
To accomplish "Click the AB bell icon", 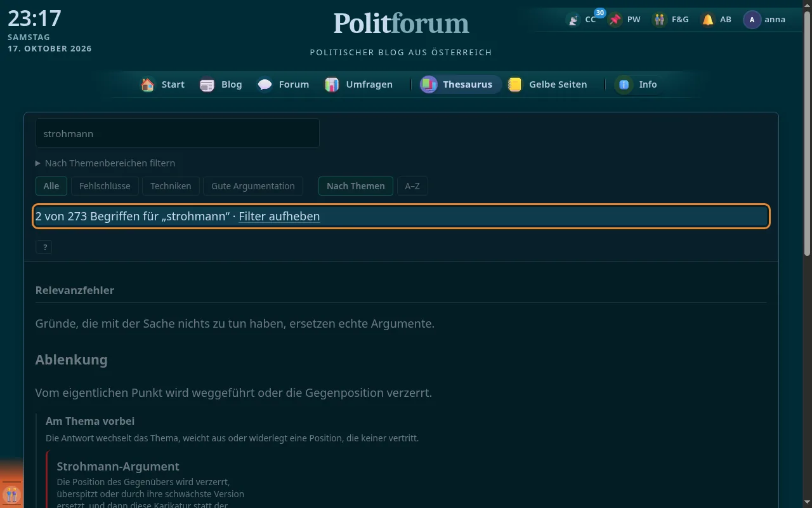I will point(708,20).
